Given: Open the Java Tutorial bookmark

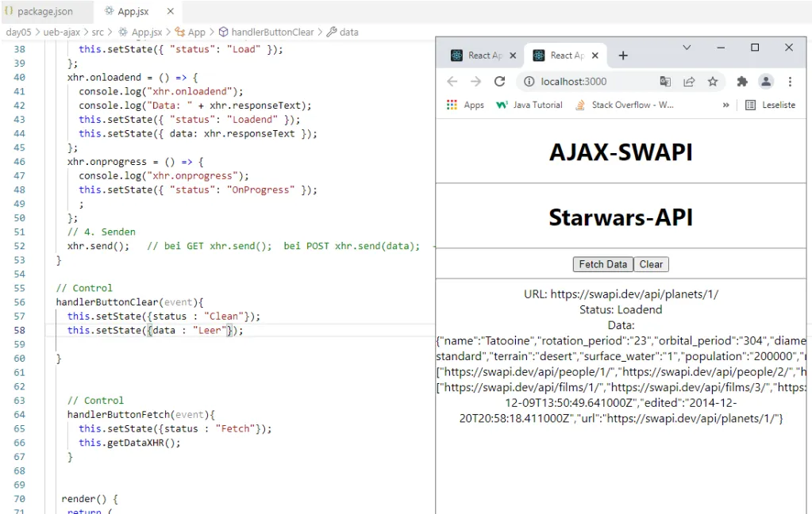Looking at the screenshot, I should point(529,105).
